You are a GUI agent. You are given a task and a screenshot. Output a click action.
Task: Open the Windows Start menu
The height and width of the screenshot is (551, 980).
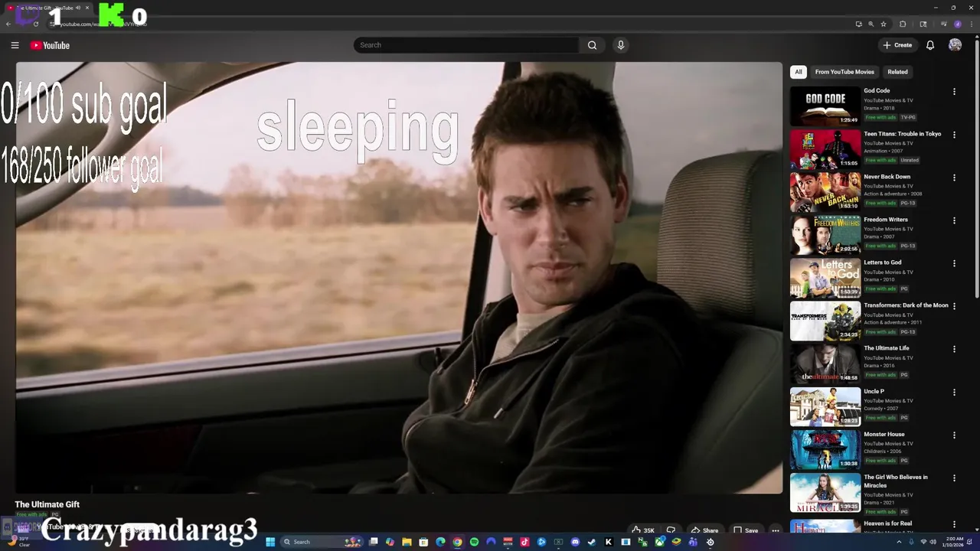pyautogui.click(x=270, y=542)
